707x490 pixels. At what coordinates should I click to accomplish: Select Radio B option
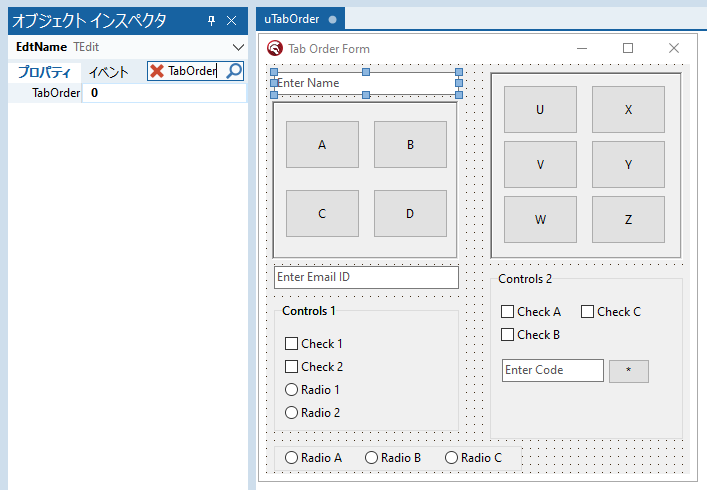click(x=371, y=458)
